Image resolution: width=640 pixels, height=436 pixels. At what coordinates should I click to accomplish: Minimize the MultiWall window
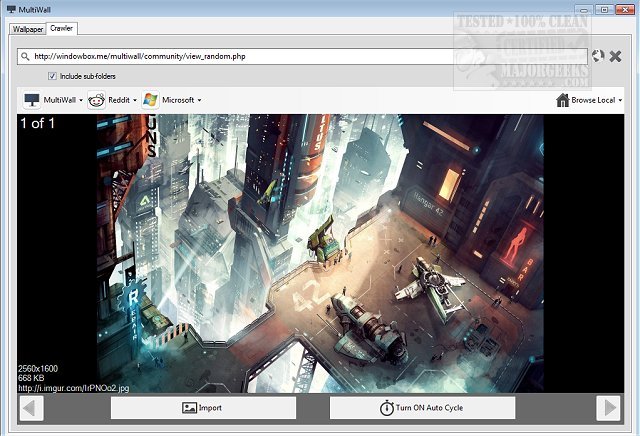pyautogui.click(x=584, y=9)
